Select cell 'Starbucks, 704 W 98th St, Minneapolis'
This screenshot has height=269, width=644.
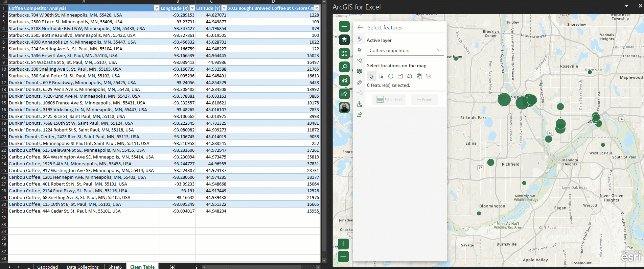click(84, 15)
